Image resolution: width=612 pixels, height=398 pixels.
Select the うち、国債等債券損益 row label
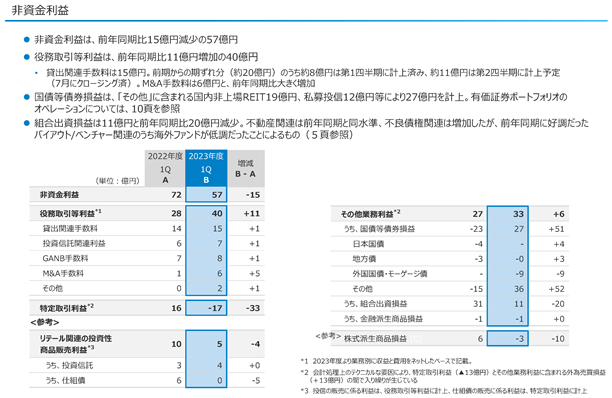pyautogui.click(x=379, y=229)
